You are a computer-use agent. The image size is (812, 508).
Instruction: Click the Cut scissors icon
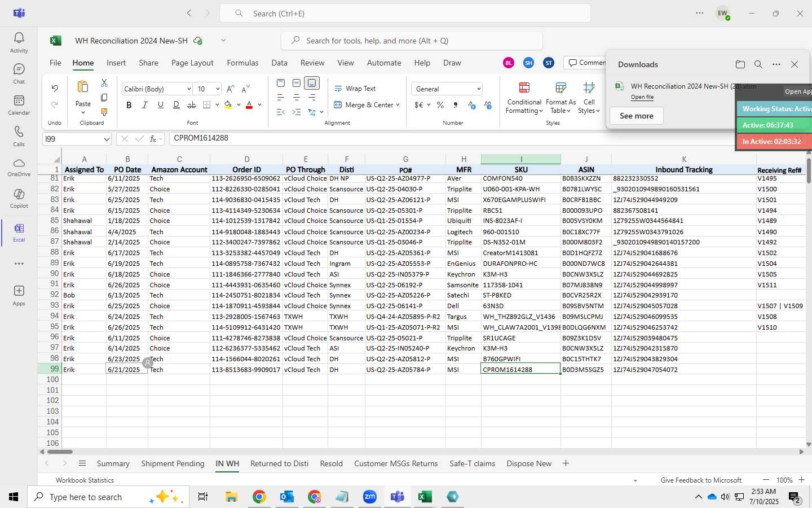click(104, 83)
